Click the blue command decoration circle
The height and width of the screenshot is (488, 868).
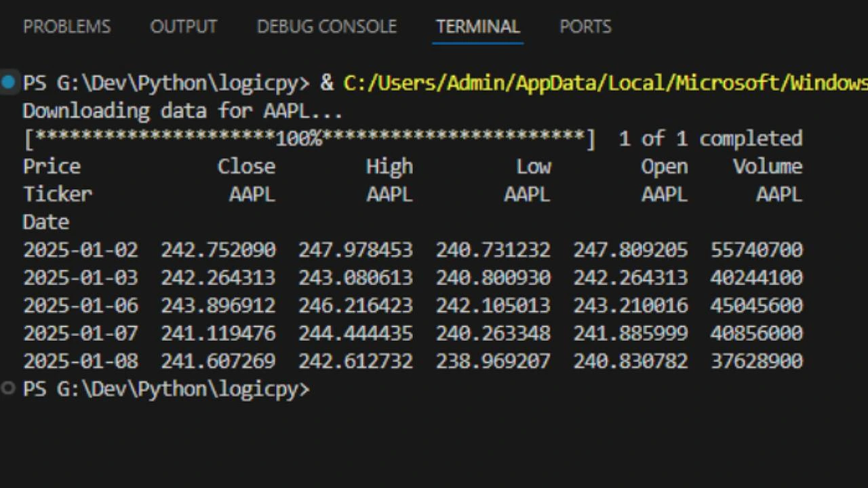point(8,82)
